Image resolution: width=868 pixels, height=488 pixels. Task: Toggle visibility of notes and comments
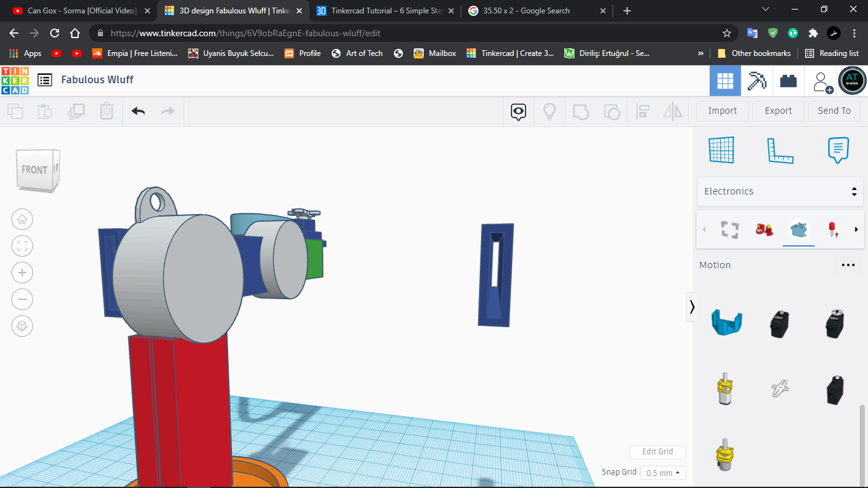pos(518,111)
